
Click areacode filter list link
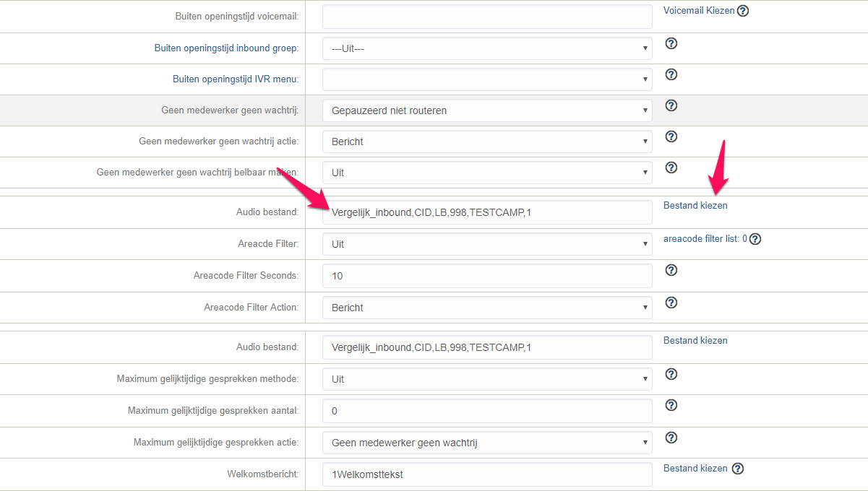pyautogui.click(x=705, y=238)
